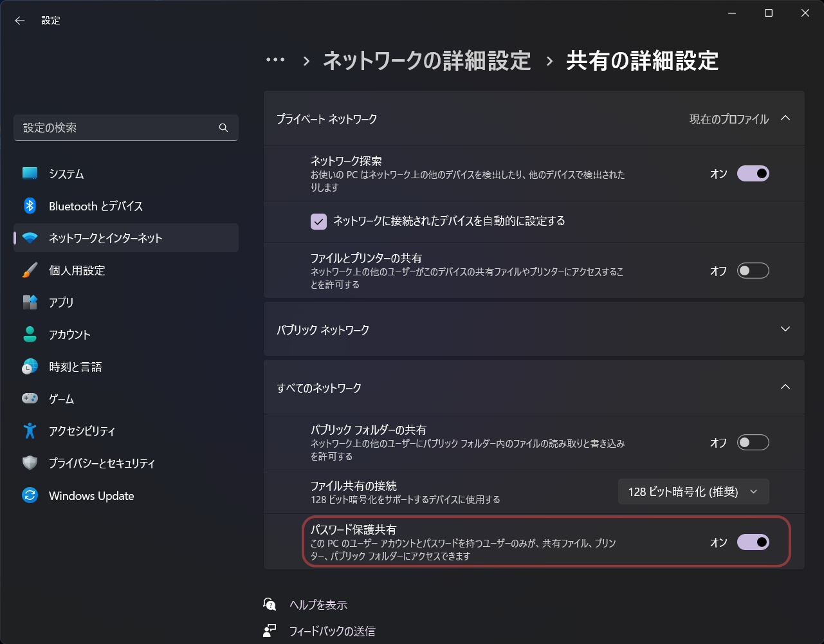The height and width of the screenshot is (644, 824).
Task: Click the プライバシーとセキュリティ shield icon
Action: [30, 463]
